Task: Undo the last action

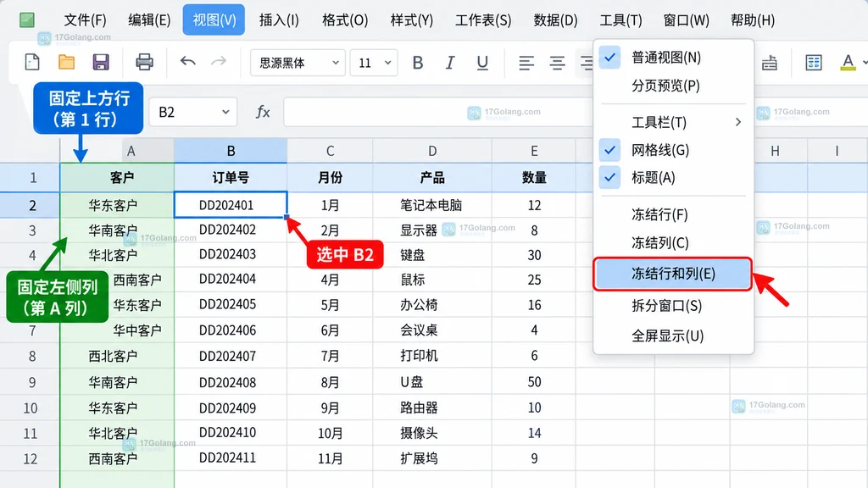Action: pos(187,61)
